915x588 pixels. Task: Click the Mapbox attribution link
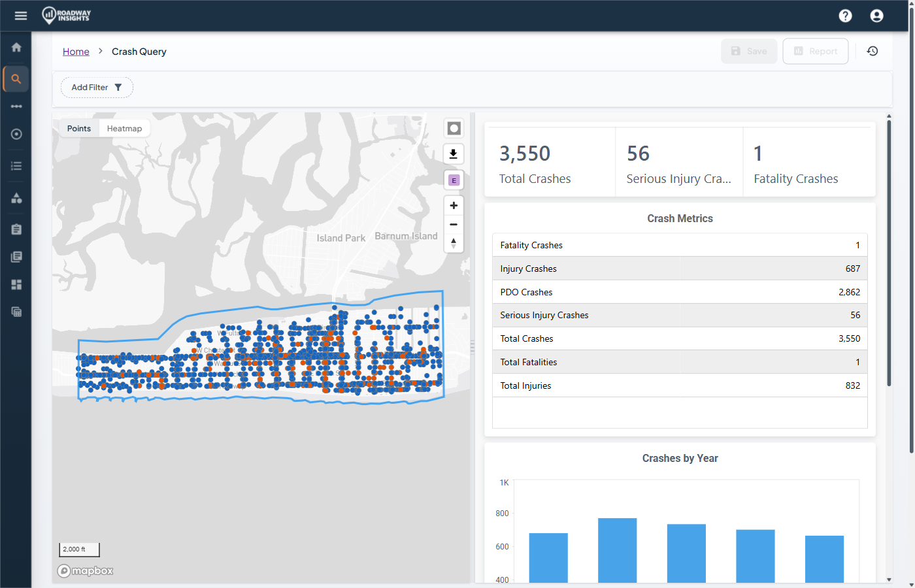point(85,570)
